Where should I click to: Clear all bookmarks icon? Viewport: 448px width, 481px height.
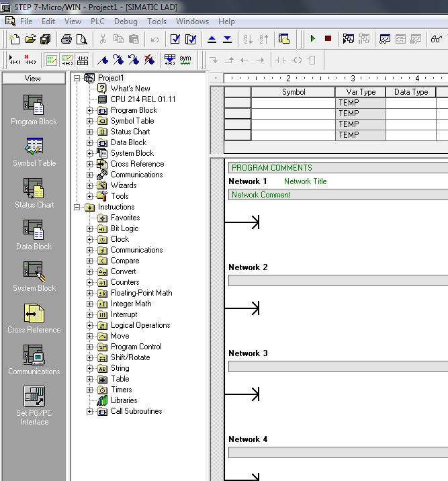tap(149, 60)
